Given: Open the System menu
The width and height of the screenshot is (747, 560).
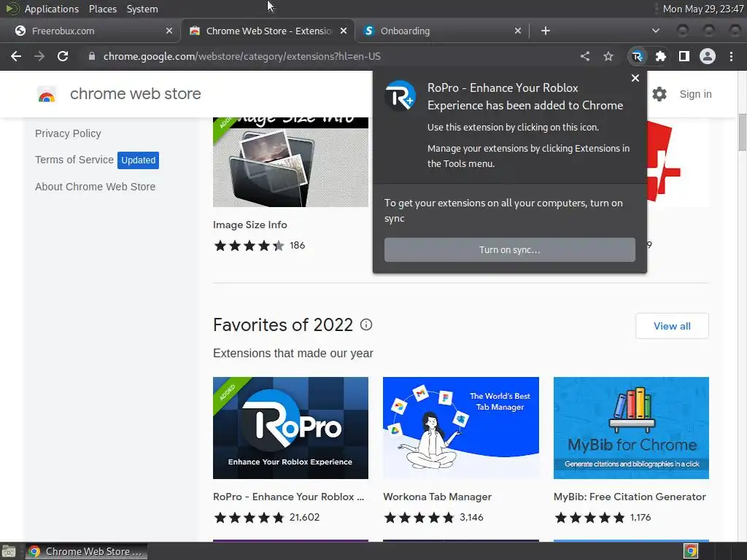Looking at the screenshot, I should 142,9.
